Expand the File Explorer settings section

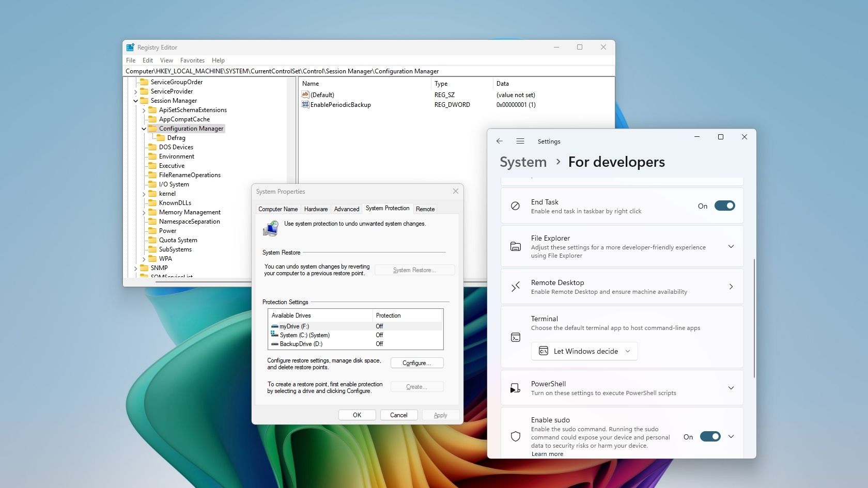731,246
